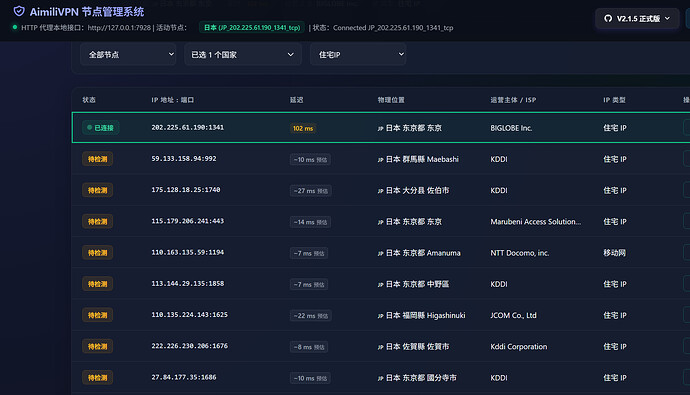The width and height of the screenshot is (690, 395).
Task: Click the 待检测 badge for 110.163.135.59:1194
Action: [97, 253]
